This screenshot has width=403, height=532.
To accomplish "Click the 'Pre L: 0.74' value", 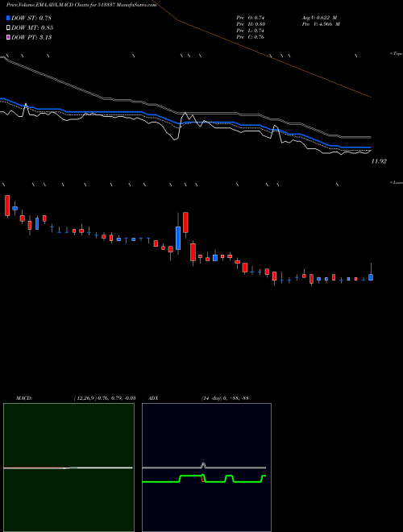I will click(251, 31).
